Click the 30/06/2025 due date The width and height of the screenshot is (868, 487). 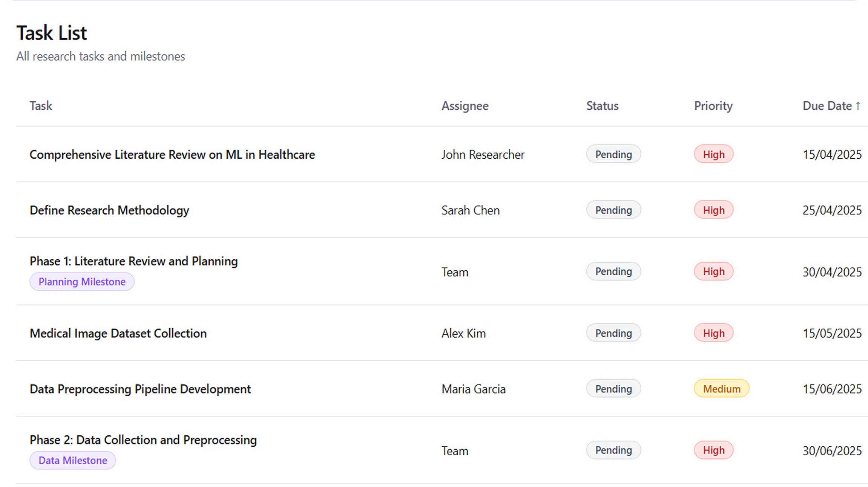[832, 451]
